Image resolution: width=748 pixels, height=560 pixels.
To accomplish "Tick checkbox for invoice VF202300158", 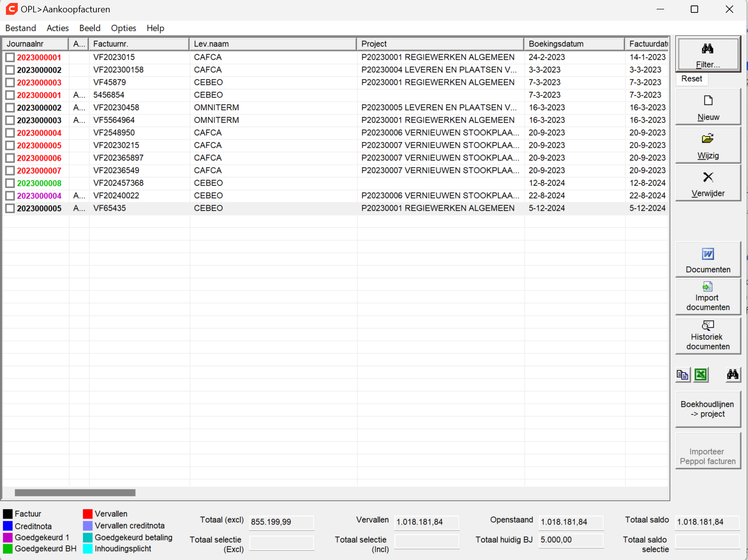I will (10, 70).
